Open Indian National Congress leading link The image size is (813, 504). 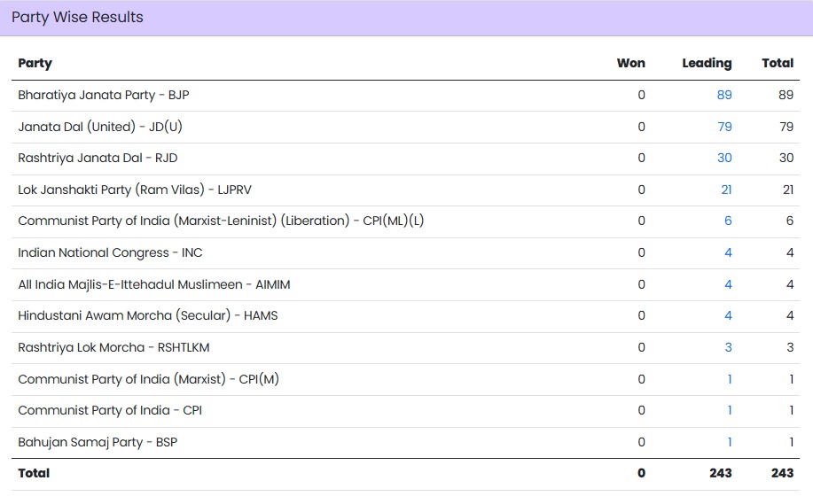(x=728, y=252)
